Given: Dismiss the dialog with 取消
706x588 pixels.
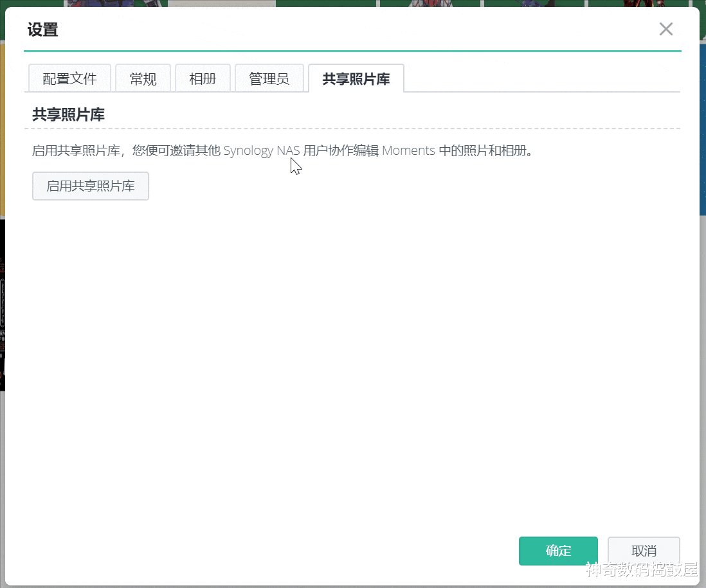Looking at the screenshot, I should point(644,551).
